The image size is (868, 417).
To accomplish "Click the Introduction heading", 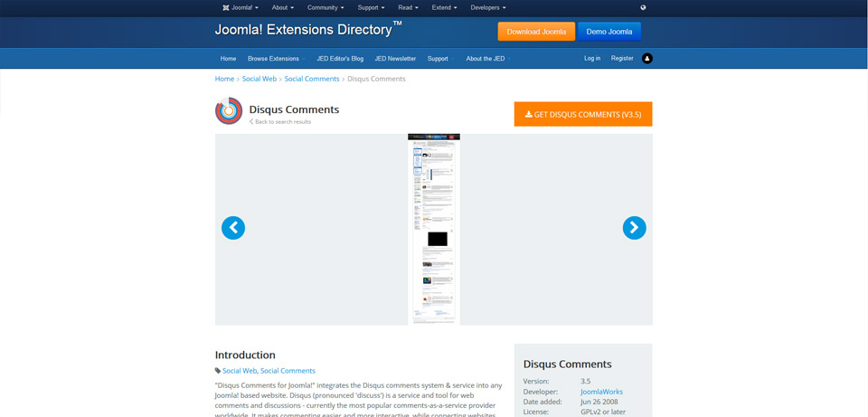I will click(245, 355).
